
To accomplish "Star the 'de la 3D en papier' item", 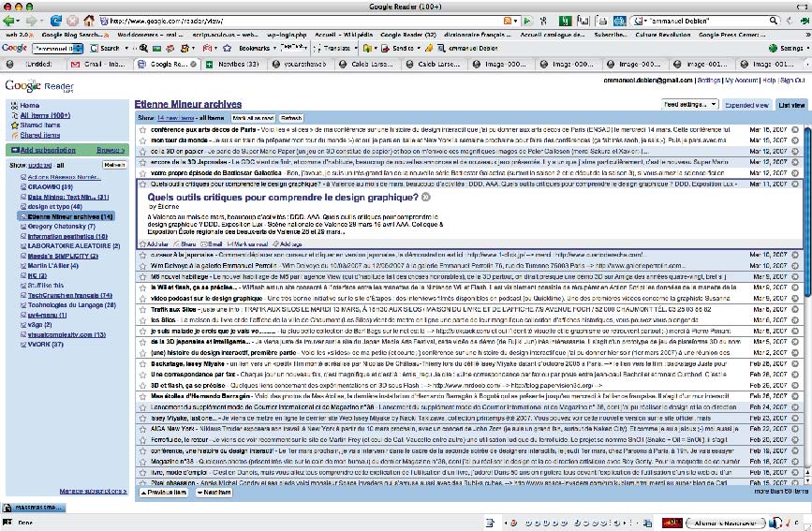I will (x=142, y=152).
